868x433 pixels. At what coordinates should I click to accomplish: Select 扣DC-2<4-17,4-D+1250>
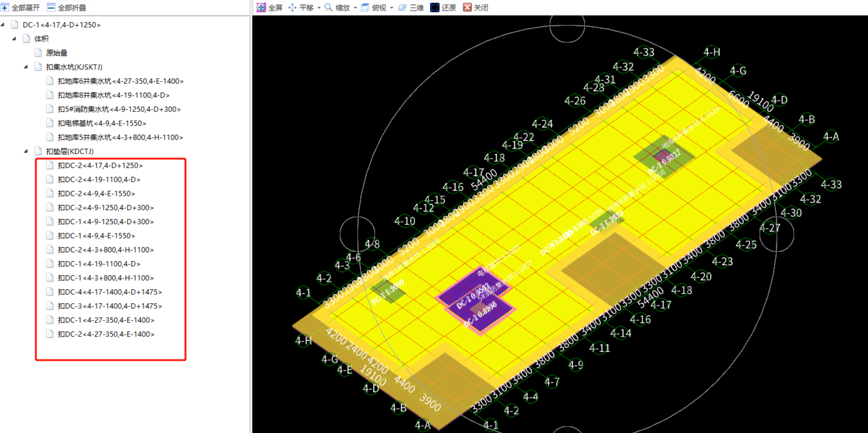(100, 165)
